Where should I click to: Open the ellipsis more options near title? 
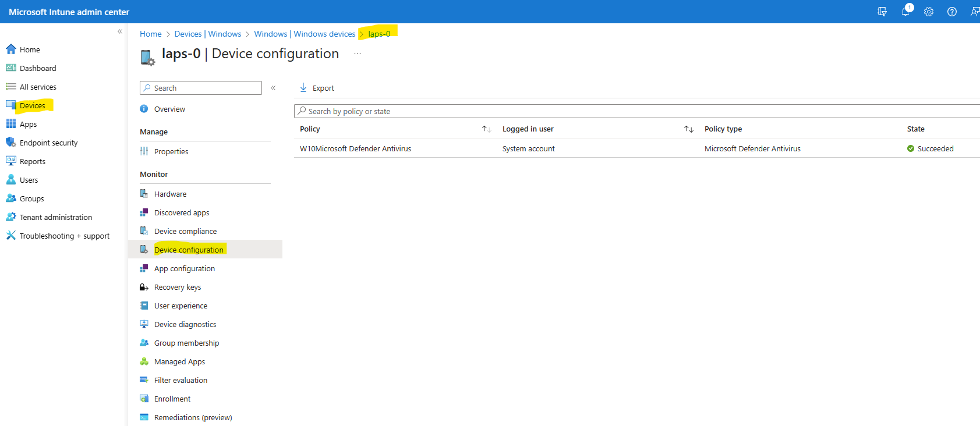[358, 54]
